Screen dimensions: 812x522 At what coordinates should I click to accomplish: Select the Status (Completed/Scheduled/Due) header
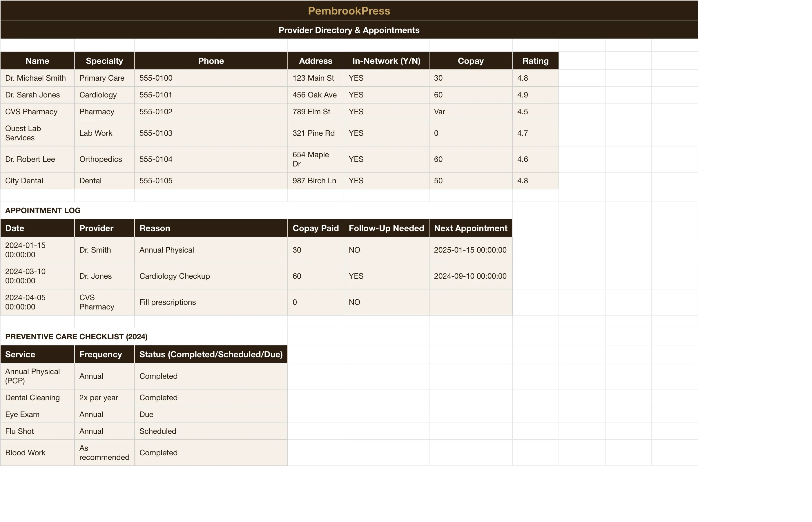[211, 354]
